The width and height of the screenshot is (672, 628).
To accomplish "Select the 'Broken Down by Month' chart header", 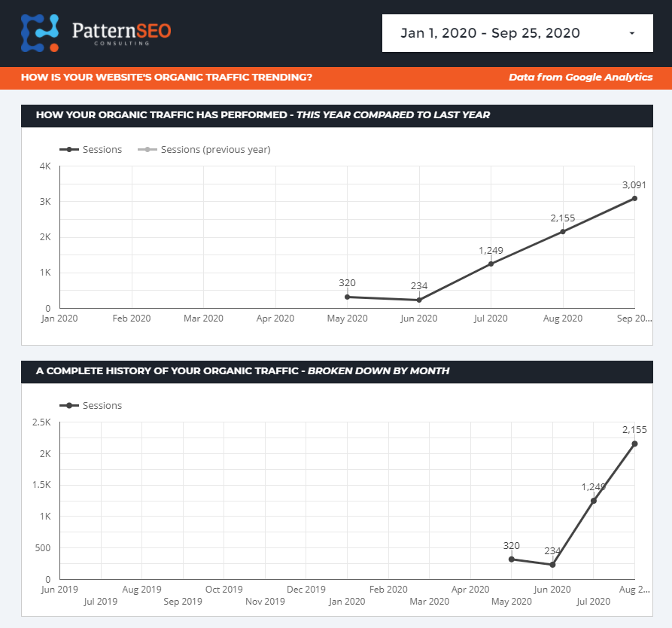I will (242, 370).
